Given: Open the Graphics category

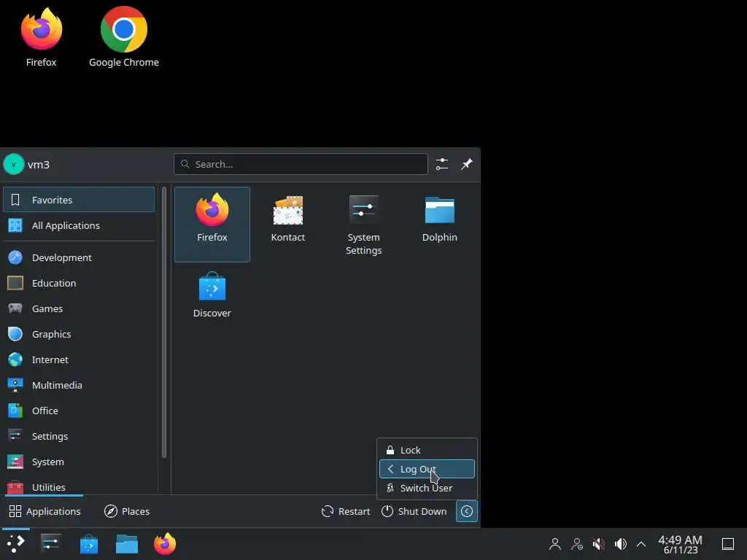Looking at the screenshot, I should pyautogui.click(x=79, y=334).
